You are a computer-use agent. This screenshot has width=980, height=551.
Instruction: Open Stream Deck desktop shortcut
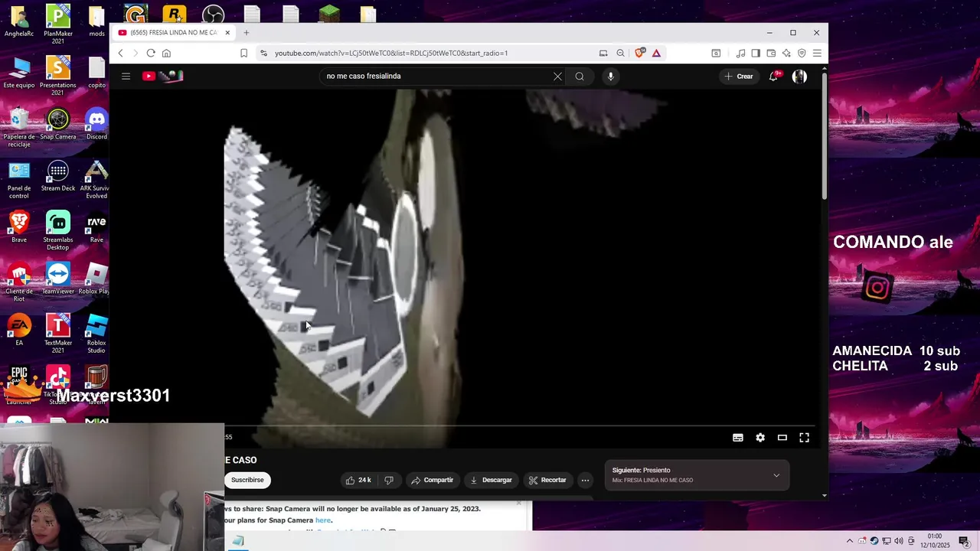58,177
